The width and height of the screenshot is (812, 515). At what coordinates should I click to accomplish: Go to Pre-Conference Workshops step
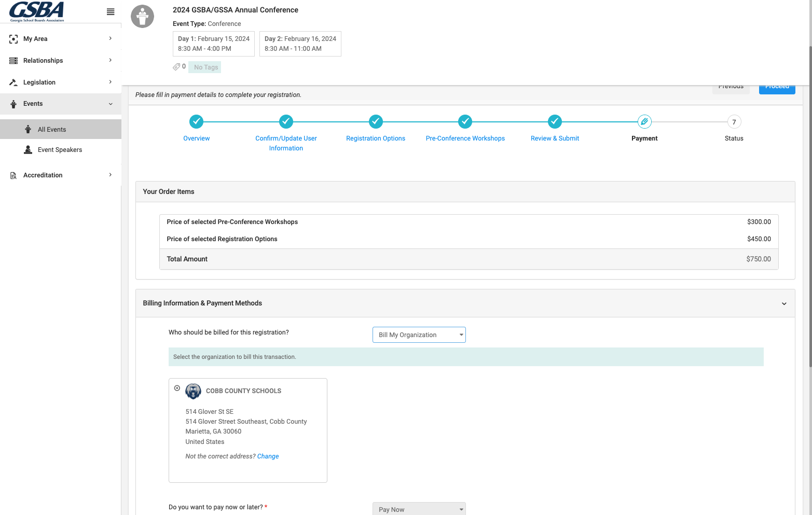(x=465, y=138)
